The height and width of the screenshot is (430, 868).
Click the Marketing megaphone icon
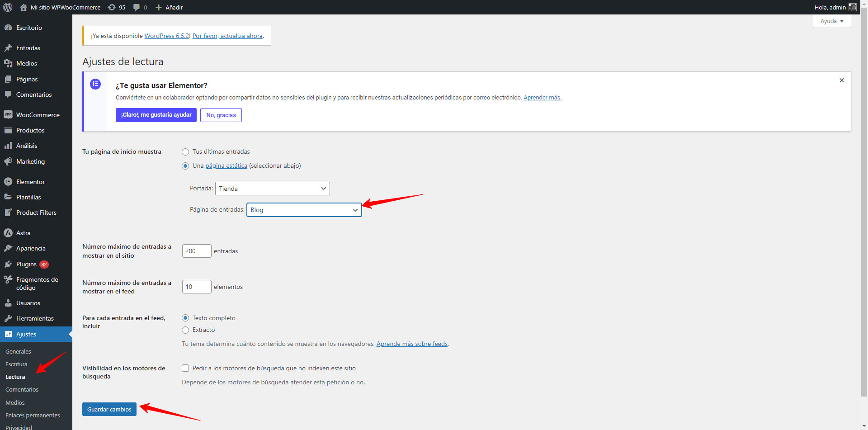coord(8,161)
